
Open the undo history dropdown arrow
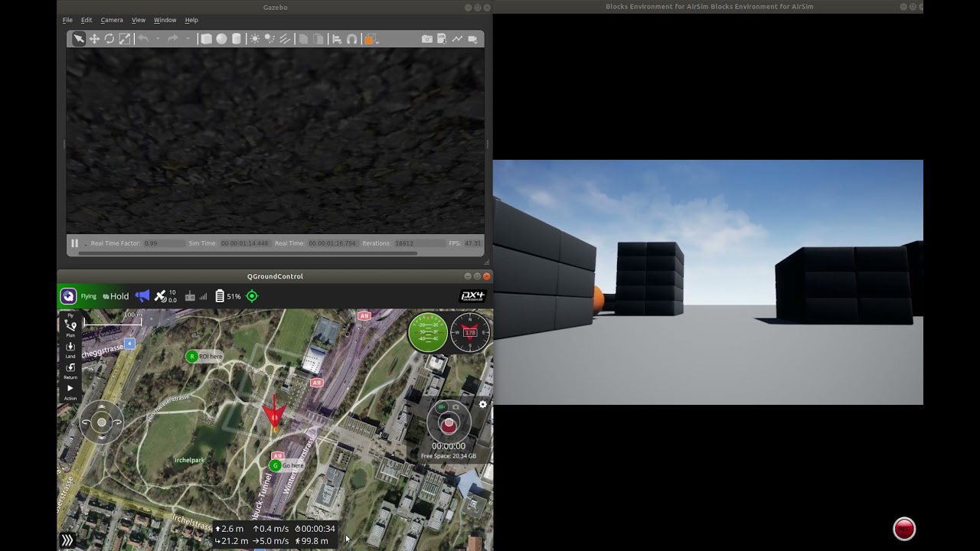point(158,39)
